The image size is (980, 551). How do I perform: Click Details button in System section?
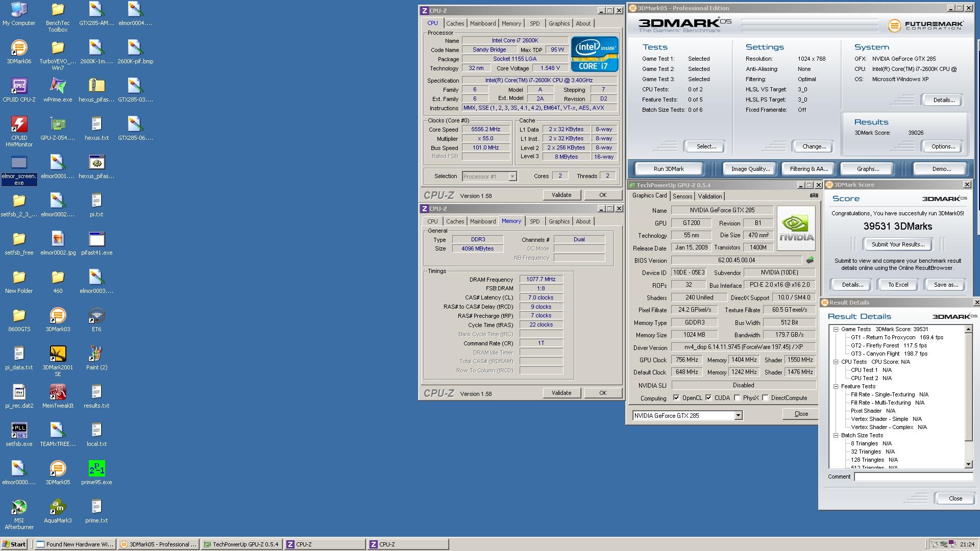pos(944,100)
